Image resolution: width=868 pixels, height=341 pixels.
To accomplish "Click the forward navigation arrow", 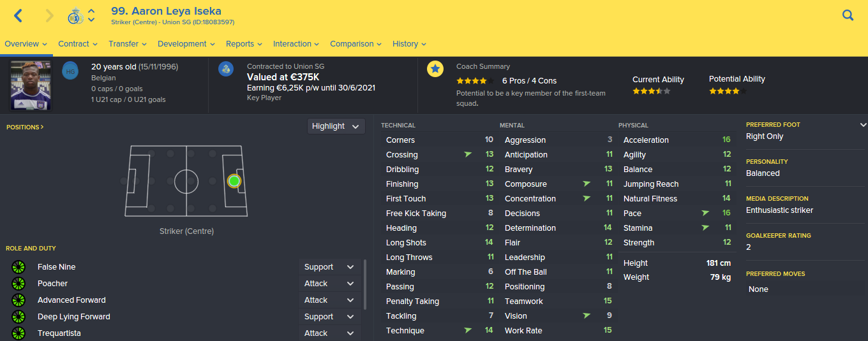I will 49,15.
